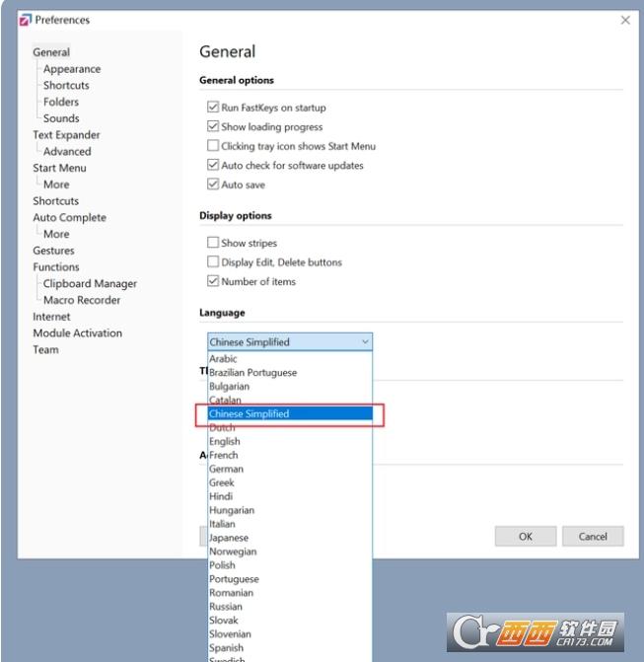644x662 pixels.
Task: Select Internet in sidebar
Action: tap(51, 317)
